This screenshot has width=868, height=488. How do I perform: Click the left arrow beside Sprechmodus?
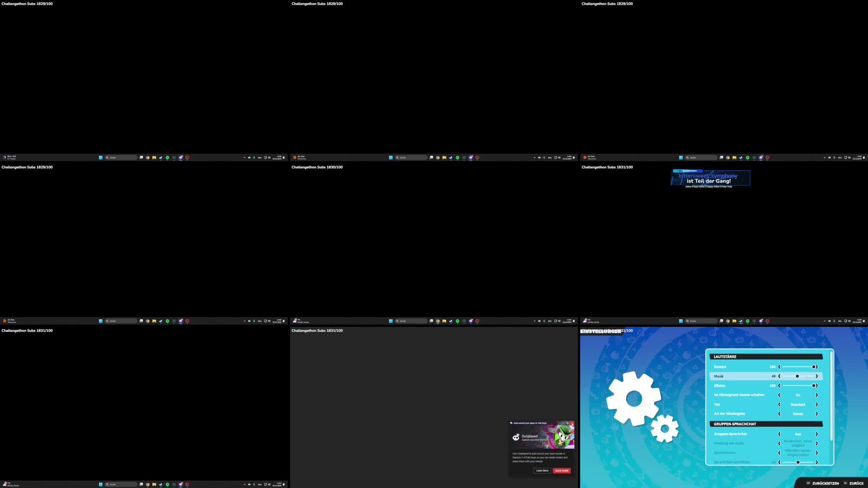779,453
